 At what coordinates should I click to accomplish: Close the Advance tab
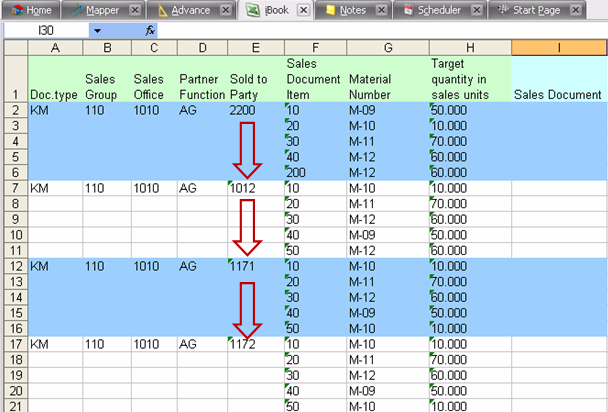[x=226, y=10]
